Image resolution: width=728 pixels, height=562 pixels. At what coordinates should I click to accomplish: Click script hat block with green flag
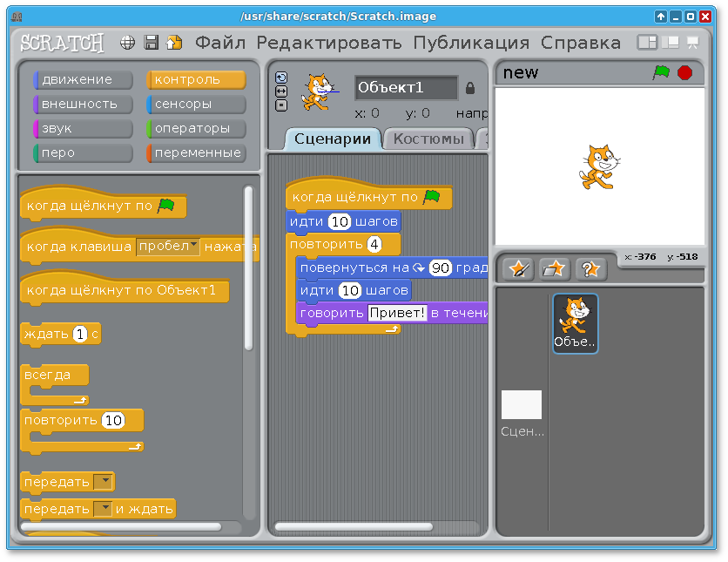(369, 195)
